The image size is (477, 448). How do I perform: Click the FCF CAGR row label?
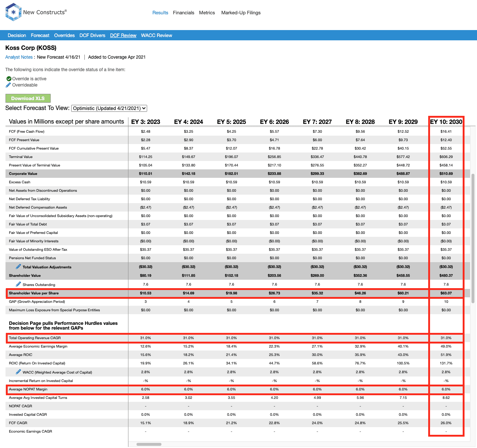tap(18, 423)
